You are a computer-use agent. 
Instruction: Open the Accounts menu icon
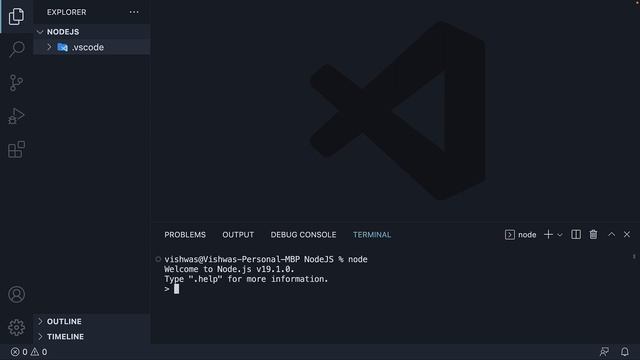(x=16, y=294)
